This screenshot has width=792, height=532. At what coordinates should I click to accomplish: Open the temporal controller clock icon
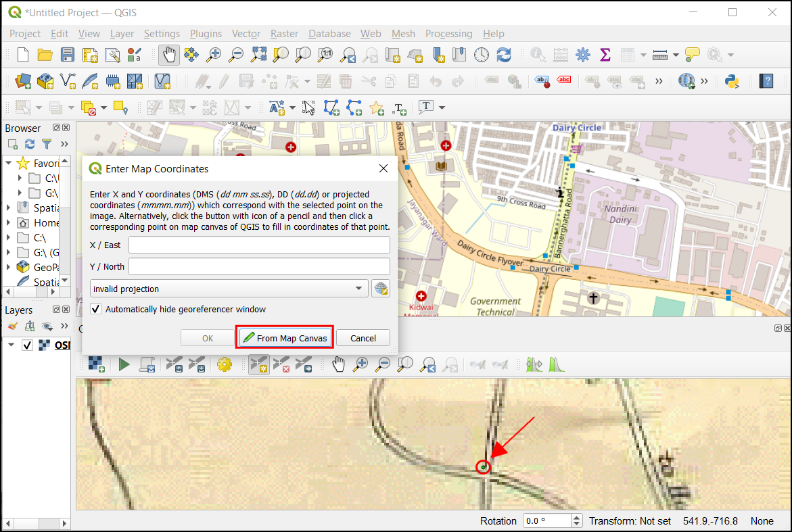click(482, 55)
